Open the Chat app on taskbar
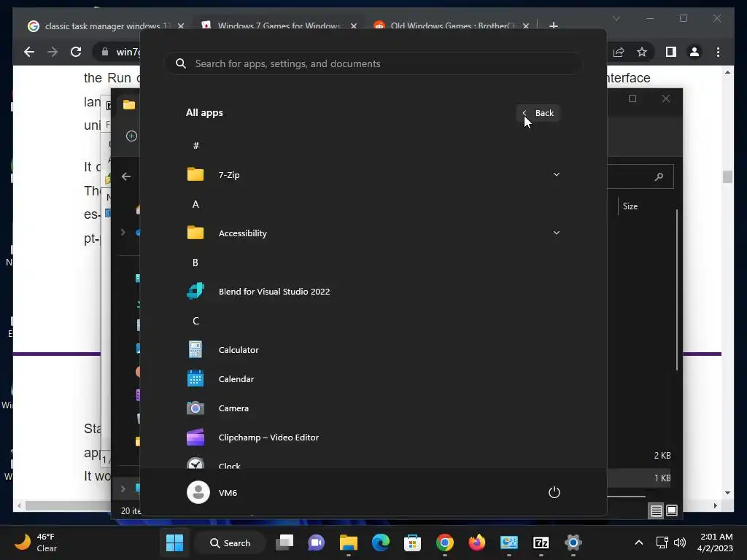The width and height of the screenshot is (747, 560). pyautogui.click(x=317, y=542)
